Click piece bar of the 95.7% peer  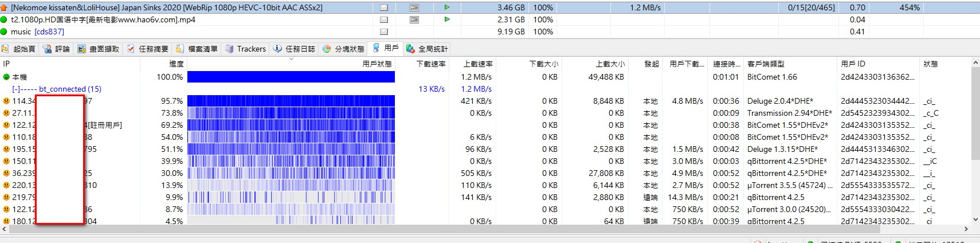click(x=291, y=101)
